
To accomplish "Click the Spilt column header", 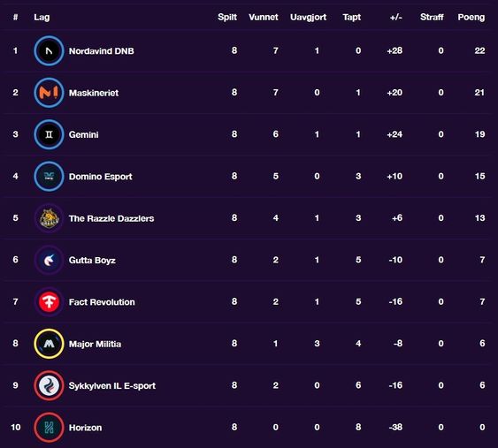I will tap(227, 17).
